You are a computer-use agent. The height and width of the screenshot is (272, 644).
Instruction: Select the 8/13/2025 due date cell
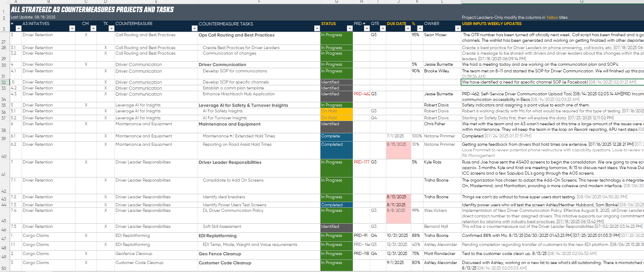398,198
